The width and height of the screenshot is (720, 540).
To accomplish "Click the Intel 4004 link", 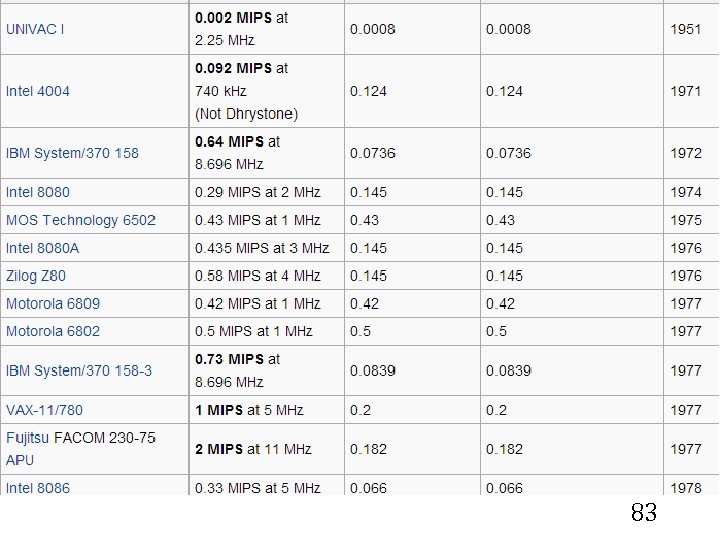I will tap(38, 91).
